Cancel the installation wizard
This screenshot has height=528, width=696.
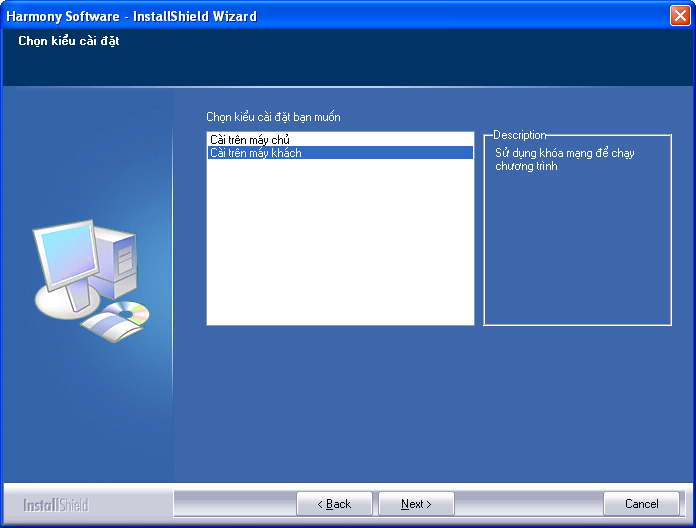click(x=641, y=504)
